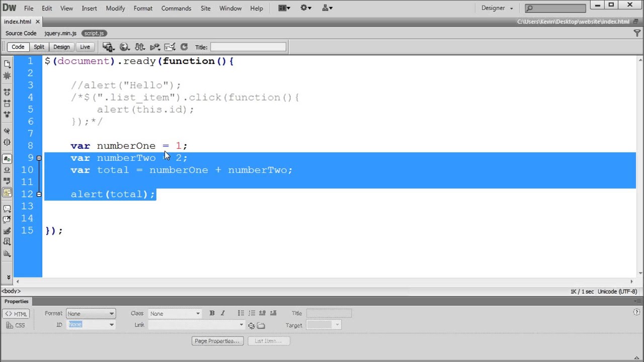This screenshot has width=644, height=362.
Task: Open the Multiscreen preview icon
Action: 108,47
